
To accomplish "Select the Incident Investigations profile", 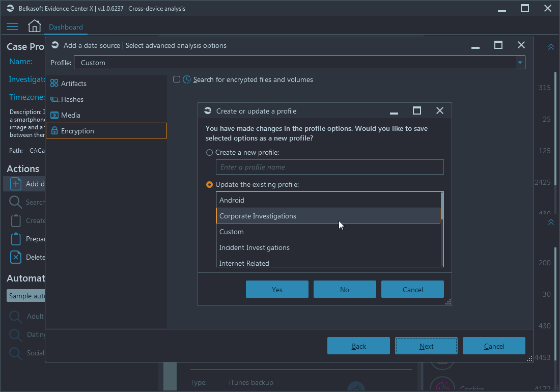I will click(x=328, y=247).
